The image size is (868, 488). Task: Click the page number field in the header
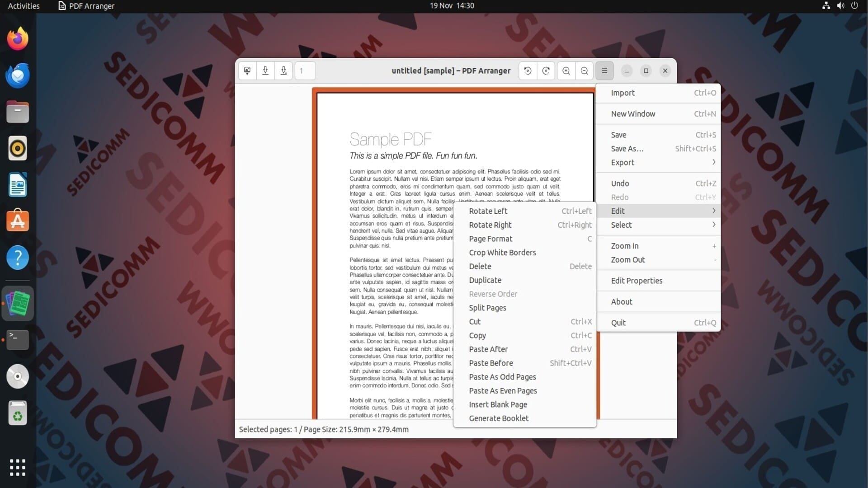click(x=305, y=70)
